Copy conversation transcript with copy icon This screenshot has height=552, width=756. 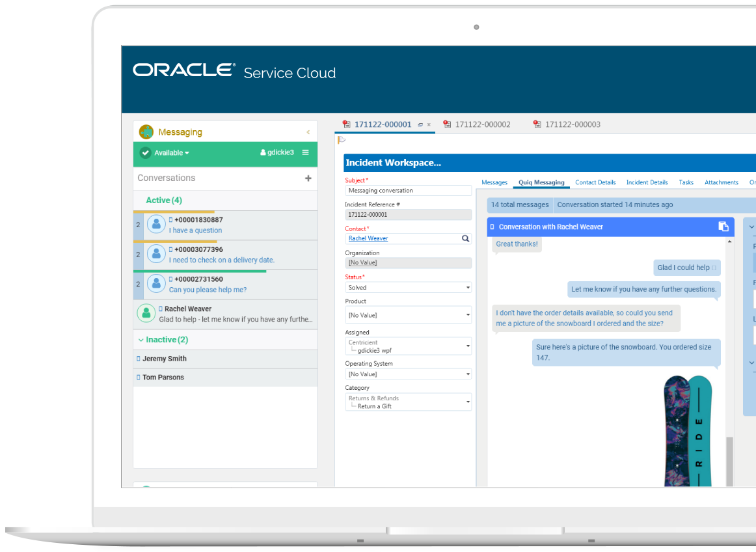(723, 227)
